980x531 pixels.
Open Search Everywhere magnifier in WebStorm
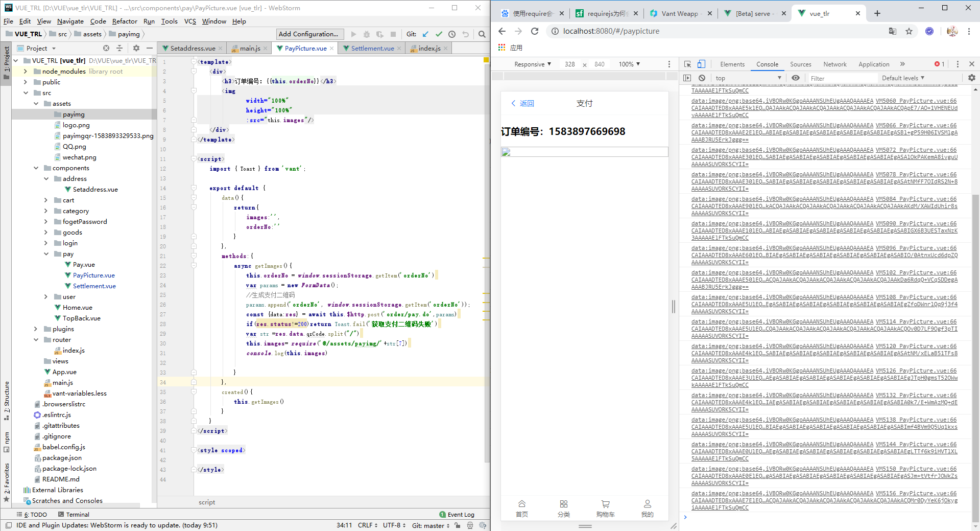point(482,34)
